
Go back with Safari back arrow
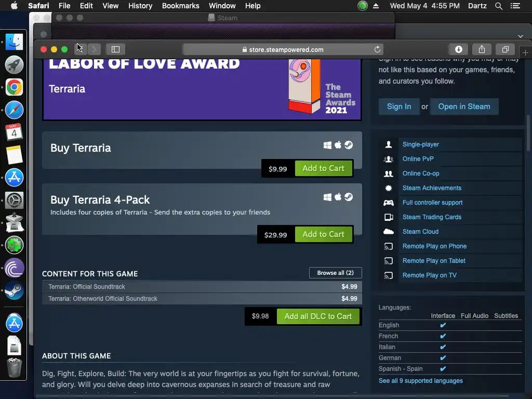(x=81, y=49)
